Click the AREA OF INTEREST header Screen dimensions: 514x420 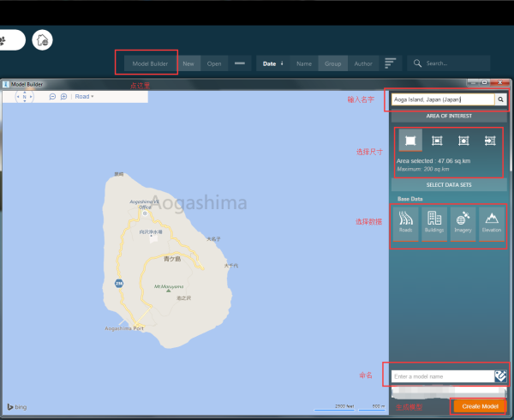tap(449, 116)
